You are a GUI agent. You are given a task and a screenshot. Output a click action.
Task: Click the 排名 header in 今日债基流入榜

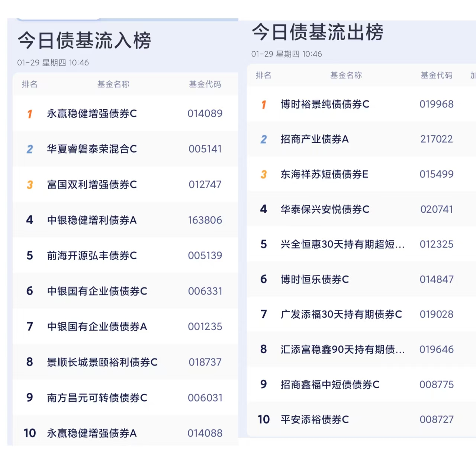coord(29,84)
